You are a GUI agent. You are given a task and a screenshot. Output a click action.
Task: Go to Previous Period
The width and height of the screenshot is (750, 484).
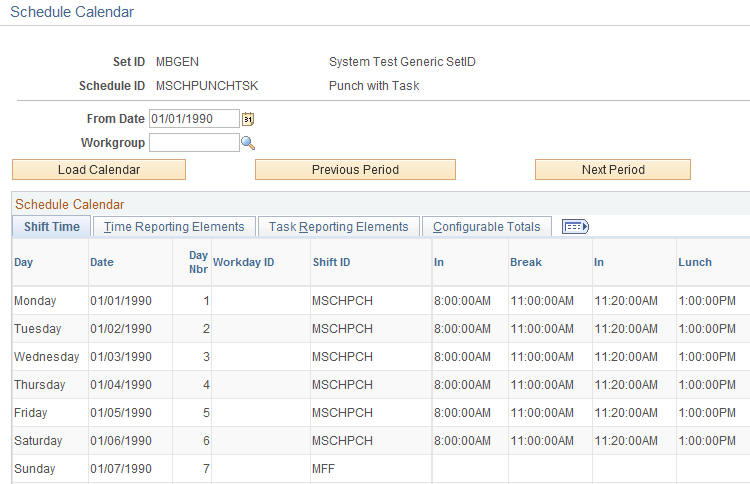[355, 170]
